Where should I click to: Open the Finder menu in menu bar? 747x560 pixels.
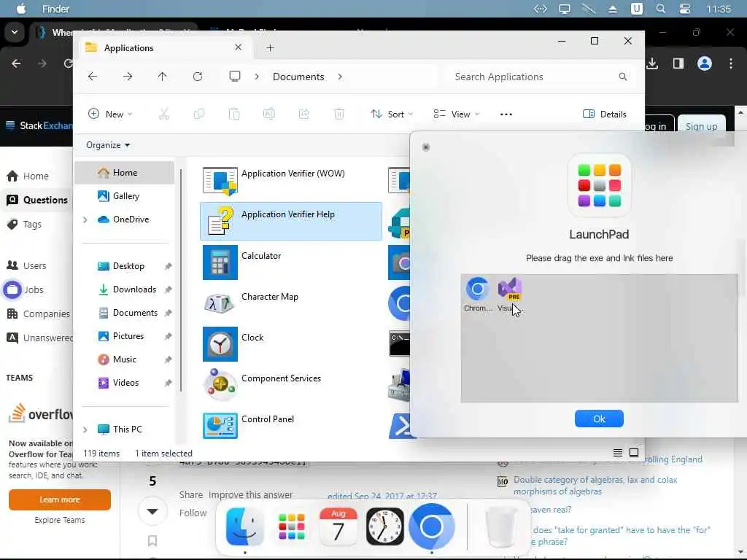(x=55, y=9)
